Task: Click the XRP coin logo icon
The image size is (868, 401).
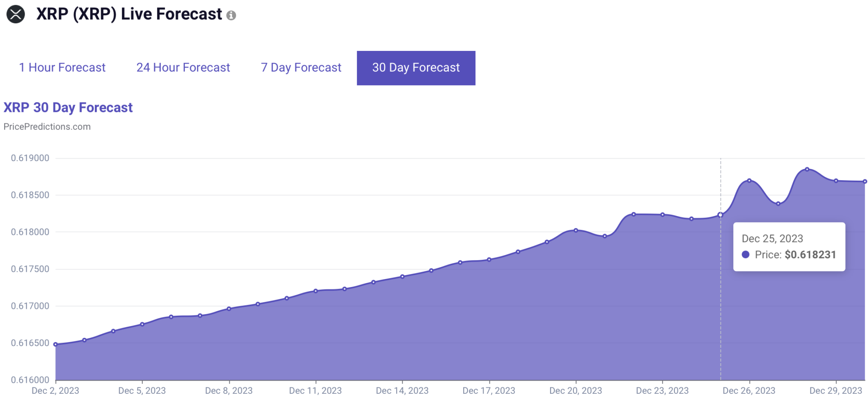Action: pos(16,14)
